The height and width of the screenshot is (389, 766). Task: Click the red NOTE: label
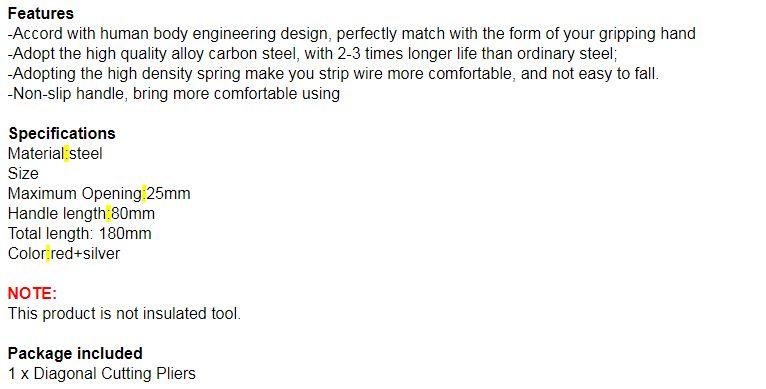(x=32, y=293)
